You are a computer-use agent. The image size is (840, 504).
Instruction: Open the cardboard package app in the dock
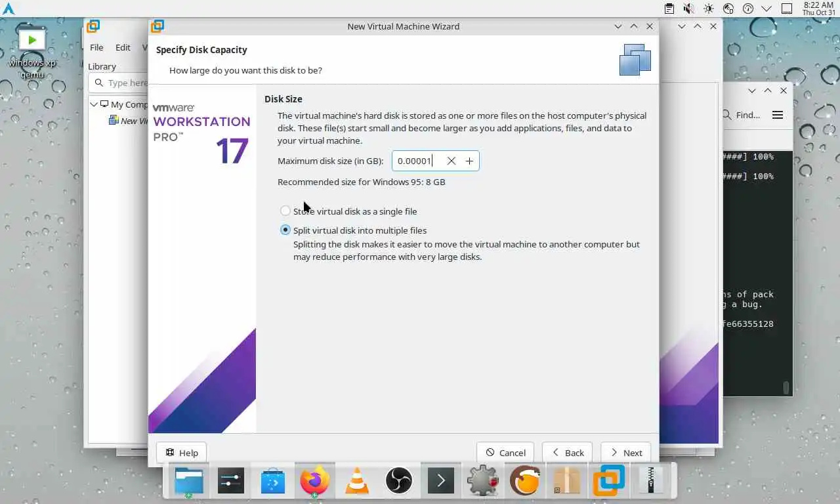566,481
